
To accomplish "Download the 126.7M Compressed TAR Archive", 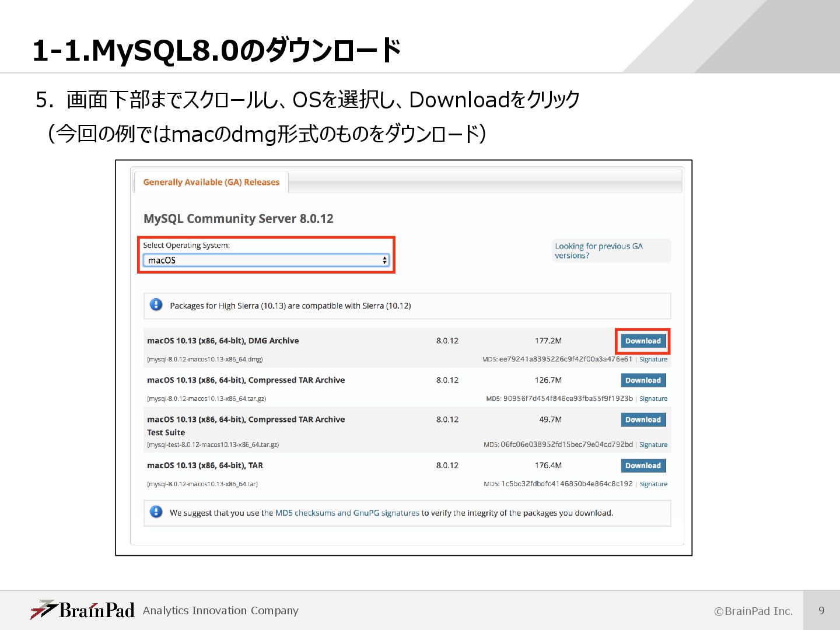I will coord(643,380).
